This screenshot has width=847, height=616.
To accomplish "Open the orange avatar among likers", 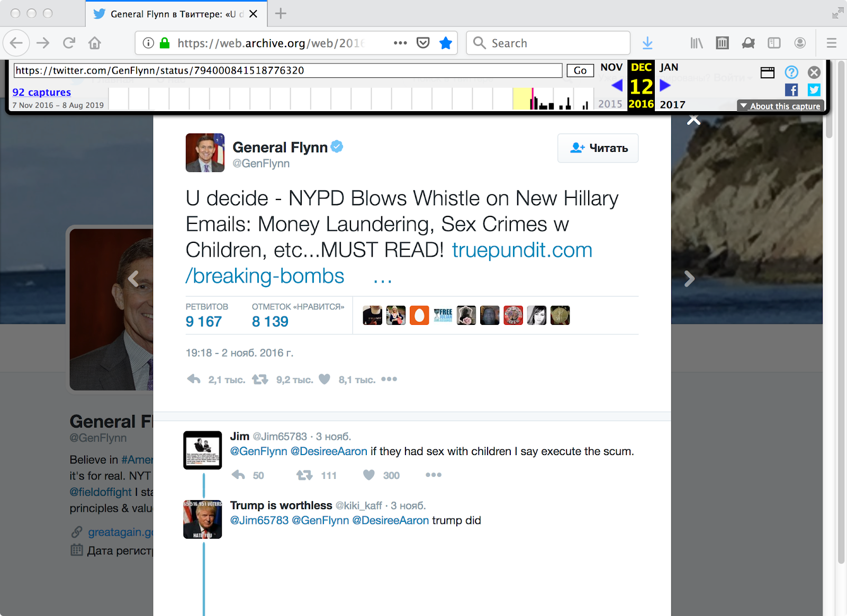I will pos(419,315).
